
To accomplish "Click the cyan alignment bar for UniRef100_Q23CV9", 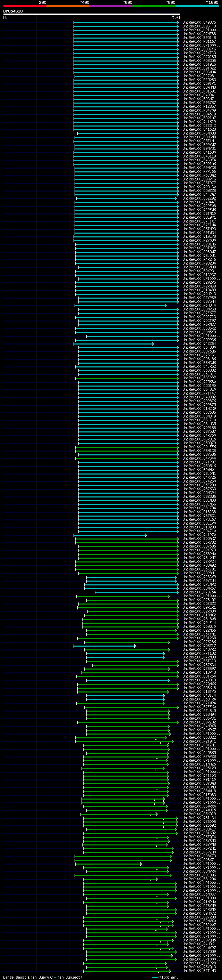I will [131, 577].
